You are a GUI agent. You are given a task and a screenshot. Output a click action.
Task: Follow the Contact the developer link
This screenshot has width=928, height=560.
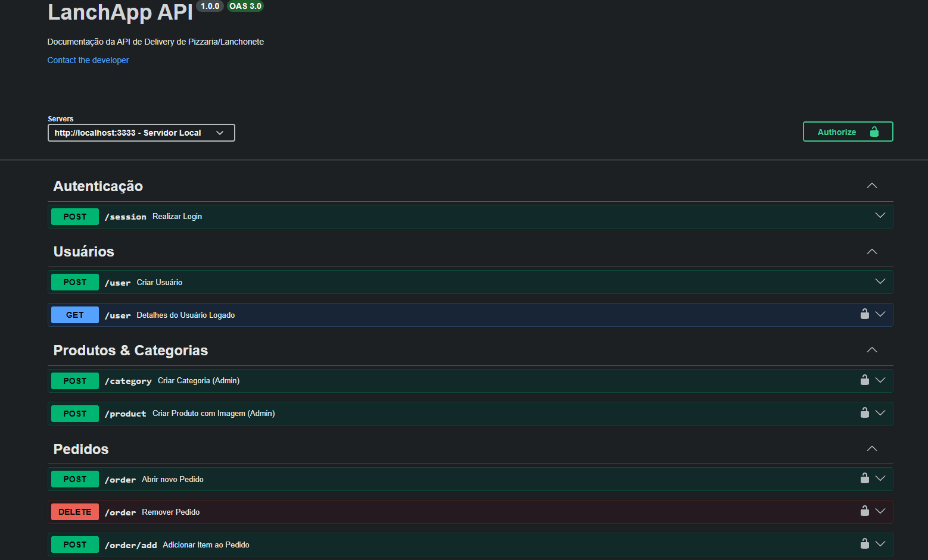(88, 60)
